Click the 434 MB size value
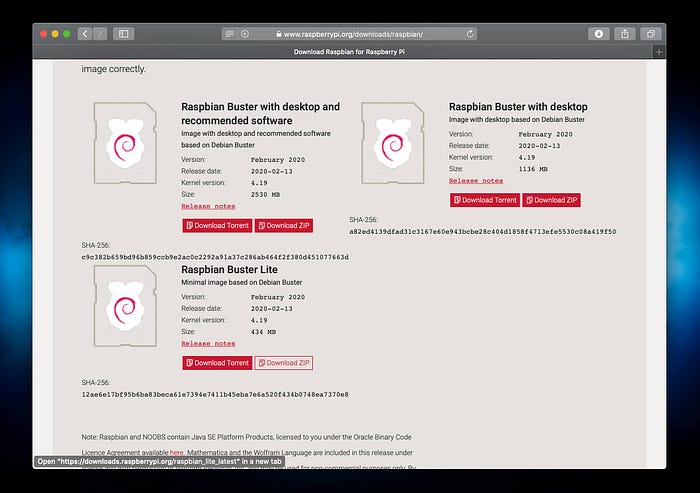 point(263,332)
